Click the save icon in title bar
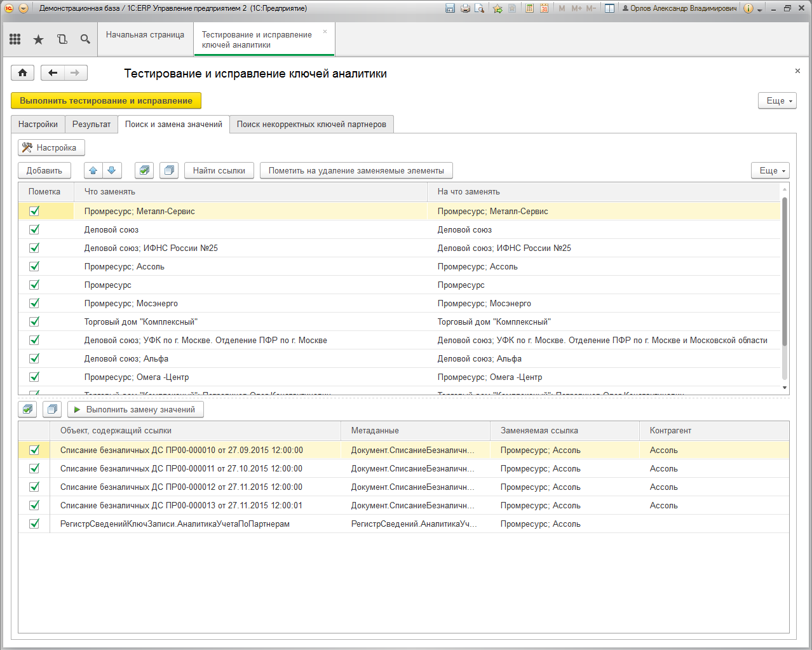The width and height of the screenshot is (812, 650). [x=450, y=8]
